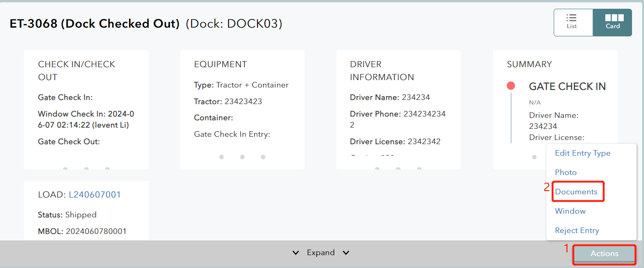Choose Reject Entry menu option
Image resolution: width=644 pixels, height=268 pixels.
click(577, 231)
